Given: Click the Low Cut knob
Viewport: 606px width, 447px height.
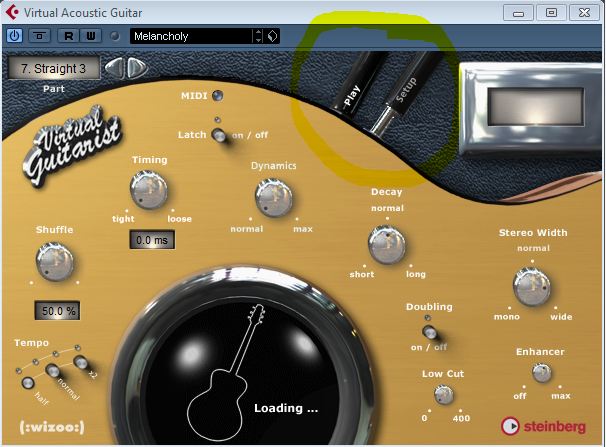Looking at the screenshot, I should [443, 395].
